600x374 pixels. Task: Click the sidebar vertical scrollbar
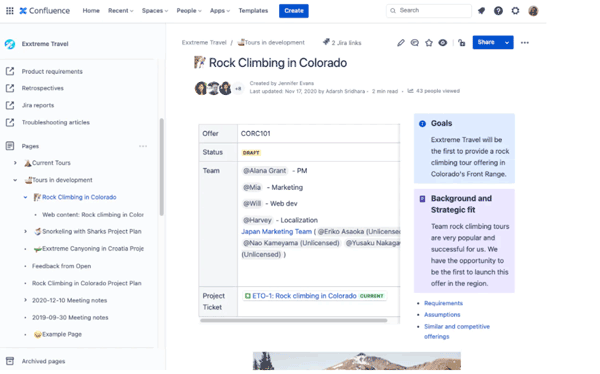coord(161,167)
